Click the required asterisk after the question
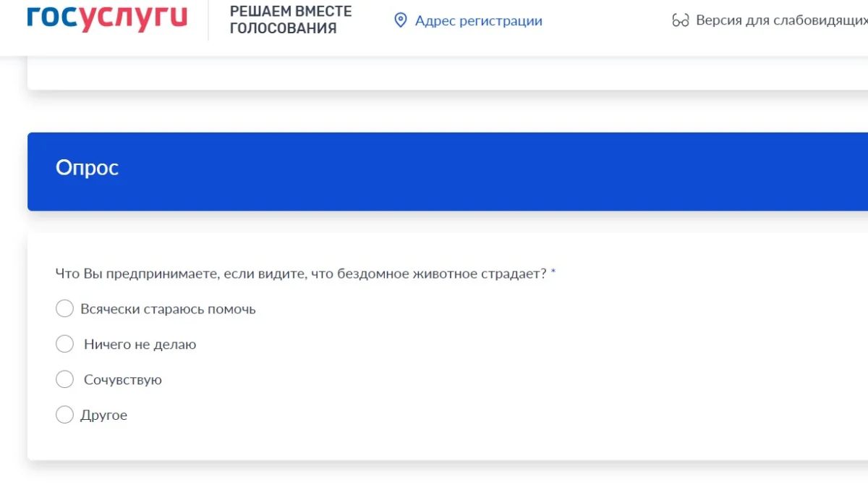Screen dimensions: 868x485 [553, 273]
